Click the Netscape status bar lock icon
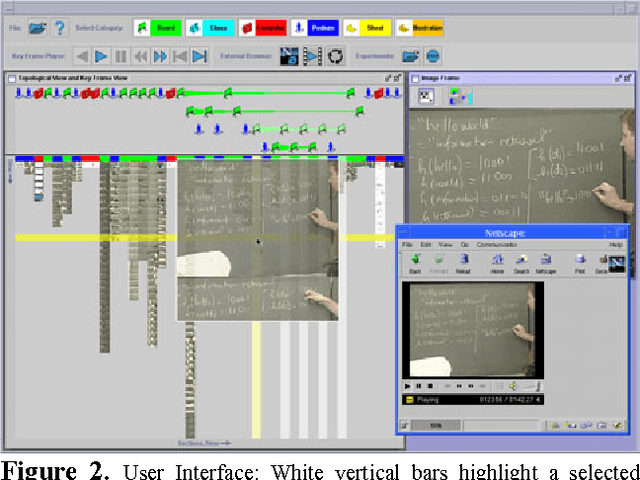Screen dimensions: 640x480 coord(404,425)
